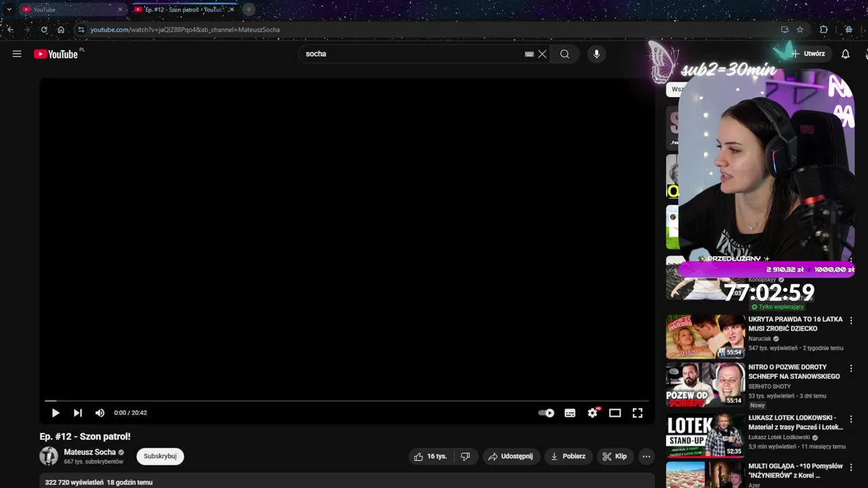Dislike the video
868x488 pixels.
click(465, 456)
